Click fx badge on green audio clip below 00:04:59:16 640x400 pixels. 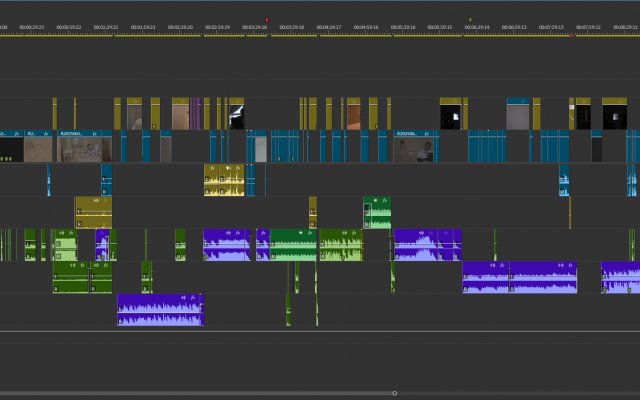coord(384,200)
